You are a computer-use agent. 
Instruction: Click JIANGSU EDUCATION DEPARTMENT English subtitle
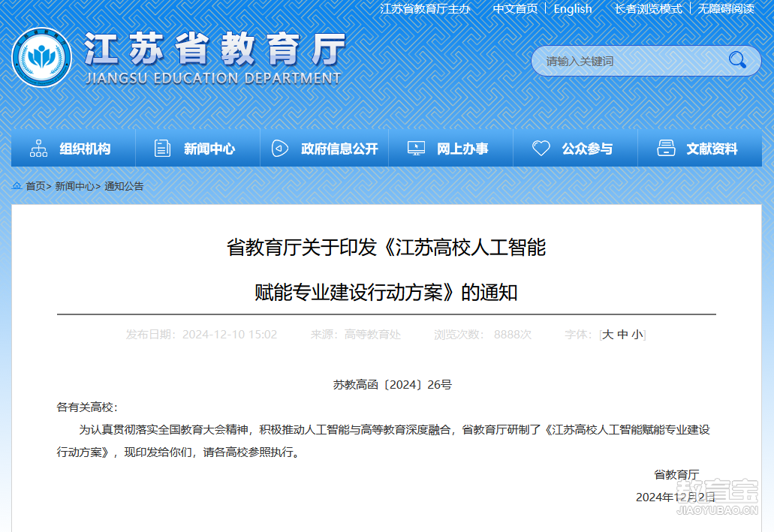pos(213,78)
